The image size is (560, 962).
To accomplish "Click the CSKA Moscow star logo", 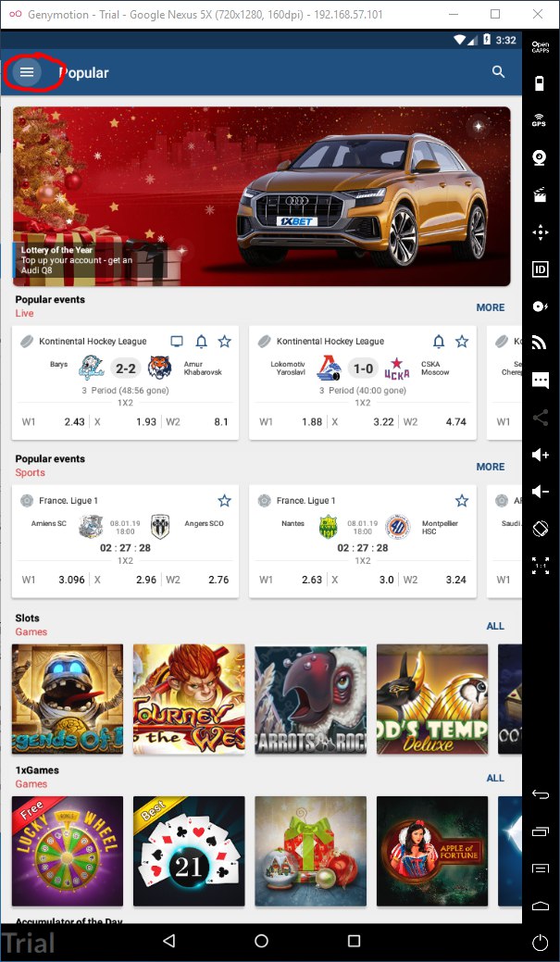I will pos(397,369).
